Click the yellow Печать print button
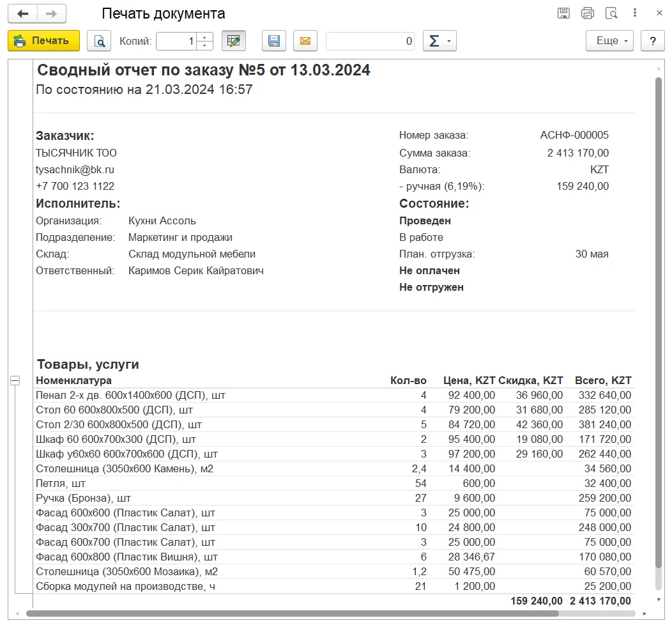 pyautogui.click(x=43, y=41)
